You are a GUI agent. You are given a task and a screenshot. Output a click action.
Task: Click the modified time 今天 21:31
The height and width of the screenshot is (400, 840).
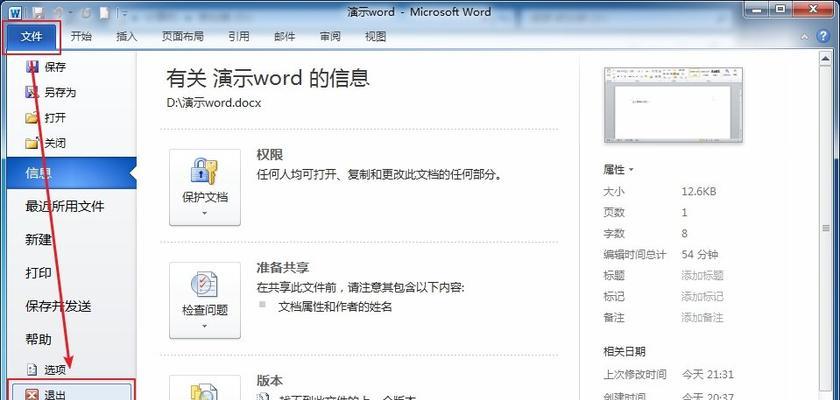(x=707, y=374)
